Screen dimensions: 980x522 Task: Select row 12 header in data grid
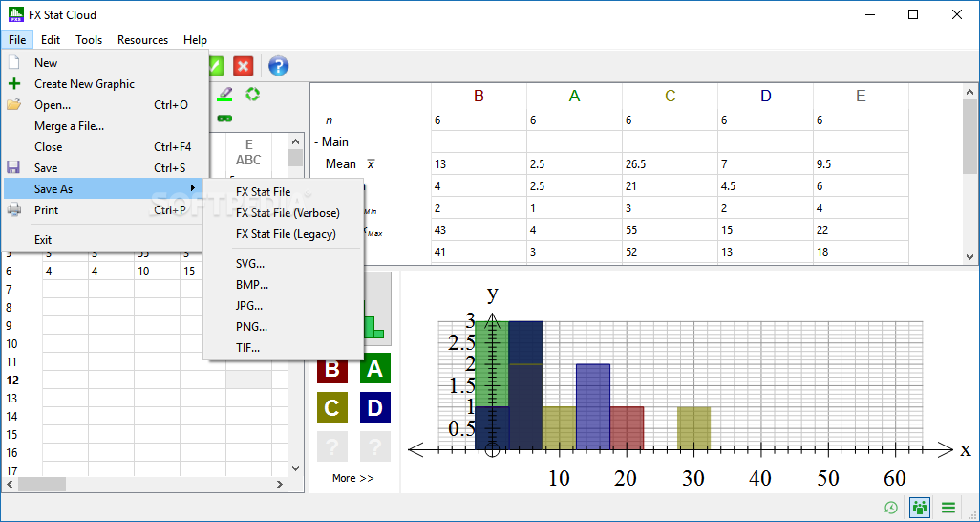coord(12,380)
